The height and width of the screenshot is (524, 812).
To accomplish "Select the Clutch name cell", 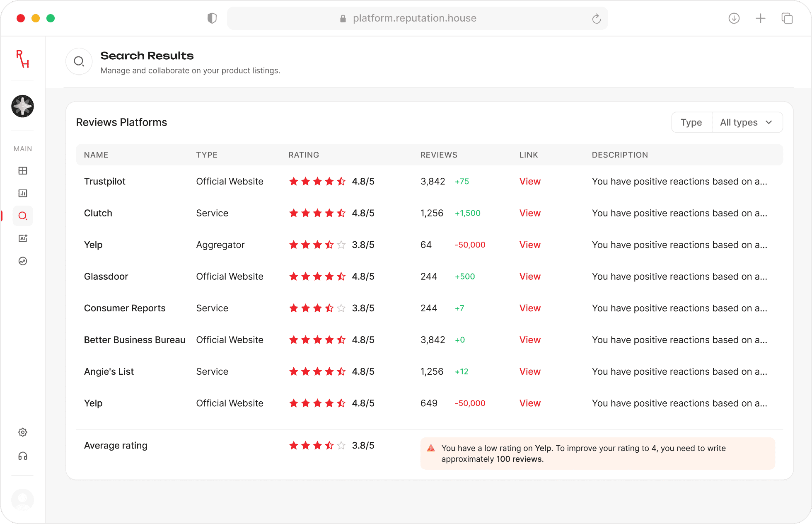I will click(x=98, y=213).
